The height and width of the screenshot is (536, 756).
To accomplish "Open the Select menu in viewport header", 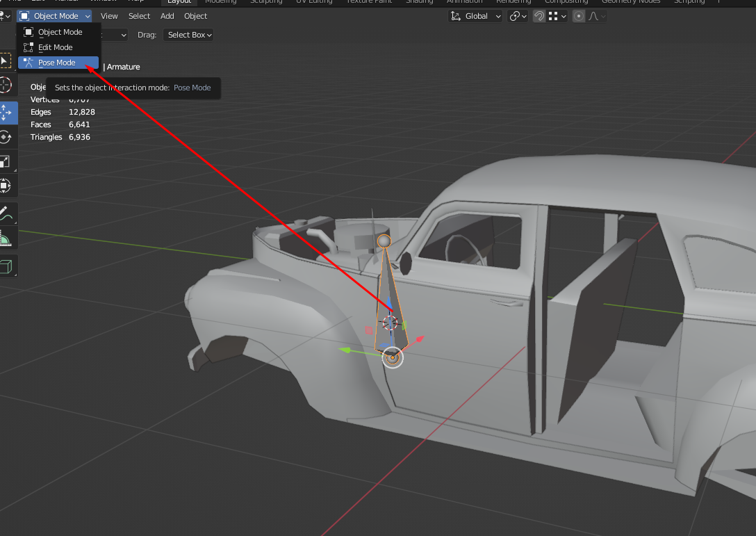I will point(139,16).
